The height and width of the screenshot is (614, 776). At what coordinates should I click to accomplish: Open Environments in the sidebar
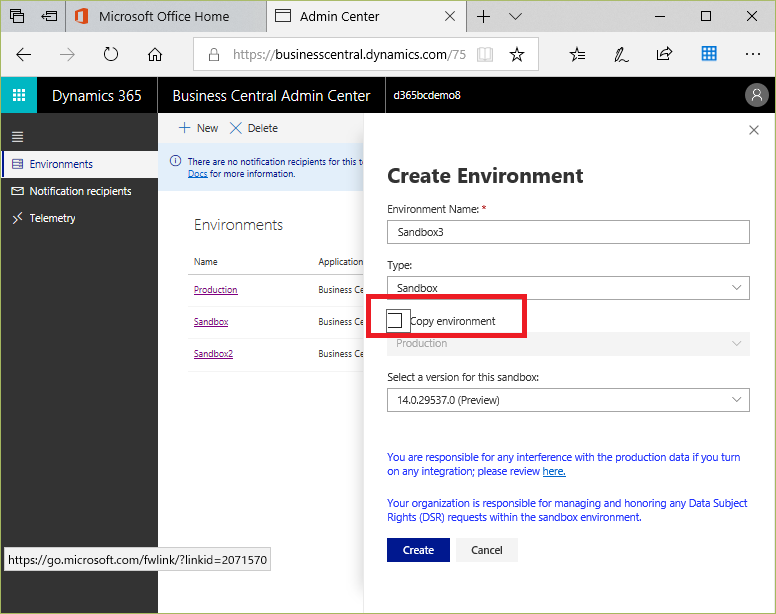[x=80, y=164]
